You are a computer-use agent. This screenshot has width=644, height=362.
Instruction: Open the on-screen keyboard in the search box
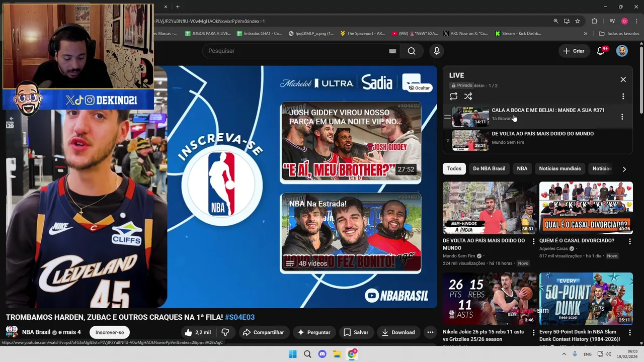(x=392, y=51)
